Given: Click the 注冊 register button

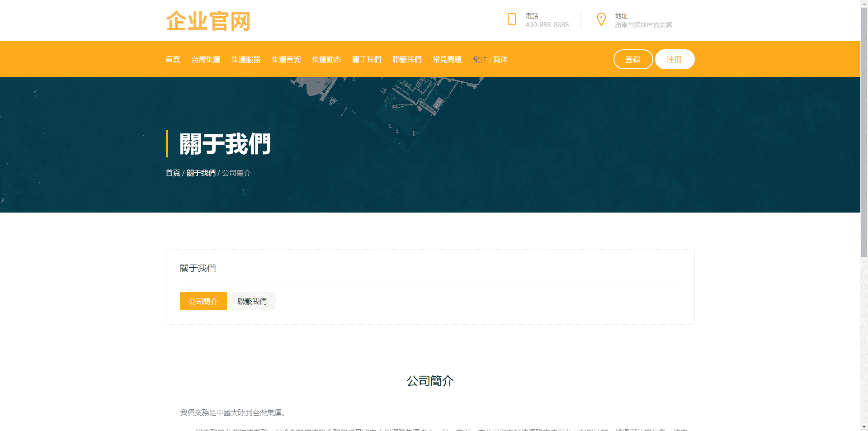Looking at the screenshot, I should pyautogui.click(x=675, y=59).
